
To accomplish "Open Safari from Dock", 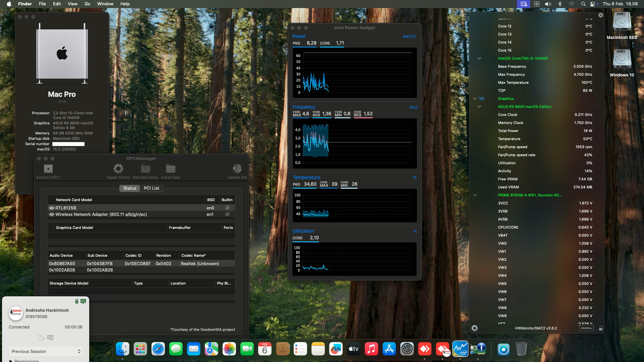I will click(158, 349).
